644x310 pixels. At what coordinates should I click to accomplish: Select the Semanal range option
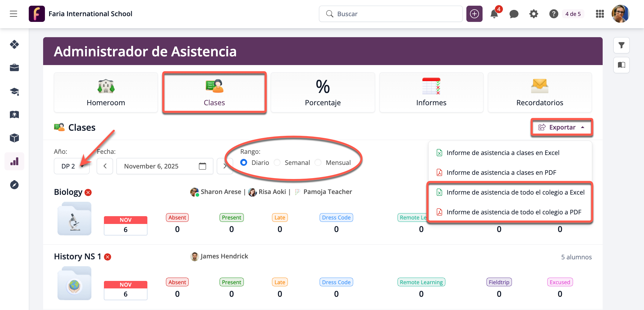(x=277, y=162)
